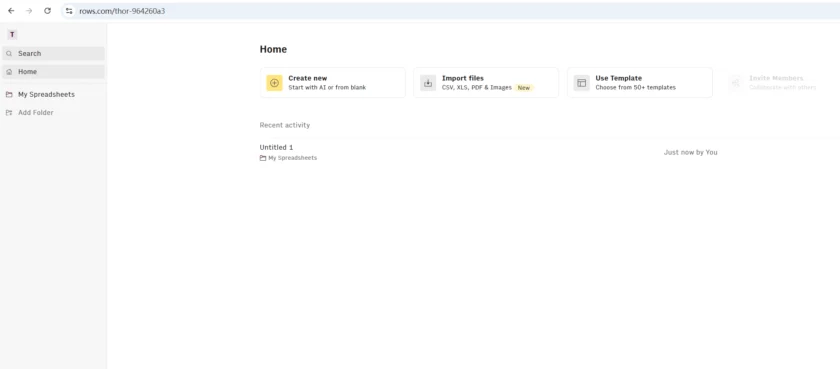
Task: Click the add-folder icon in sidebar
Action: 9,112
